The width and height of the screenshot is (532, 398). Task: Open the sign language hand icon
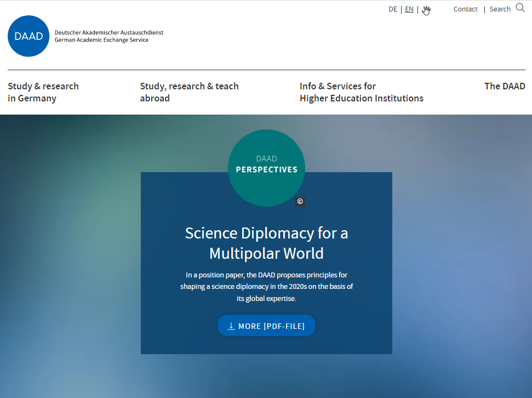[426, 10]
